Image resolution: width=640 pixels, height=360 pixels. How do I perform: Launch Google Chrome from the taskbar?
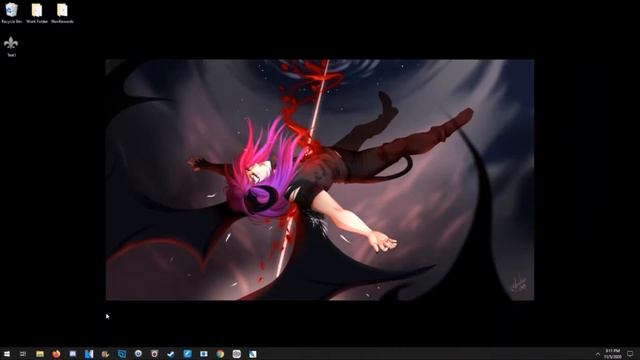click(220, 354)
